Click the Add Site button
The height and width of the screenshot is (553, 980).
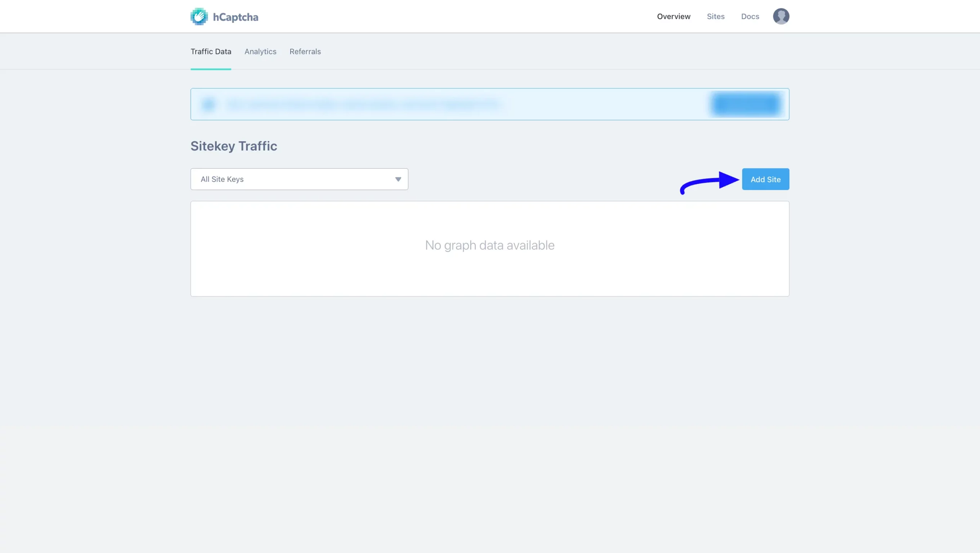(x=765, y=179)
